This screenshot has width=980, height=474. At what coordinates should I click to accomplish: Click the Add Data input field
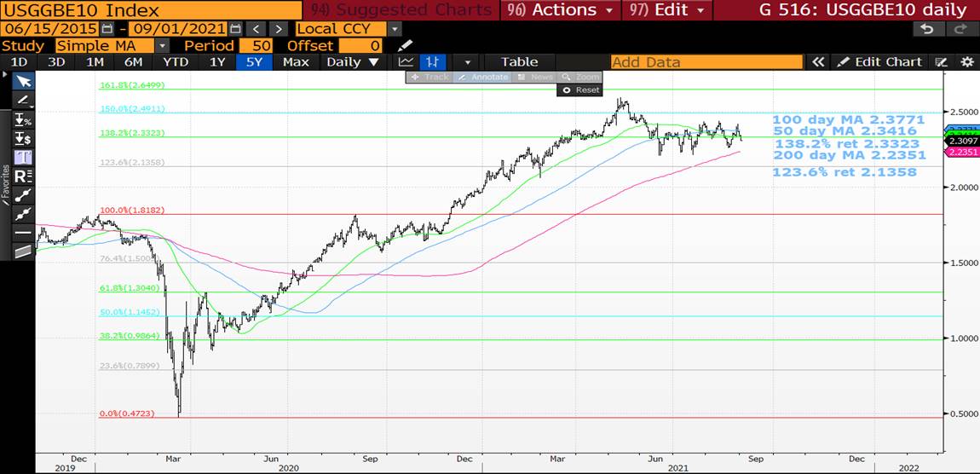tap(706, 62)
